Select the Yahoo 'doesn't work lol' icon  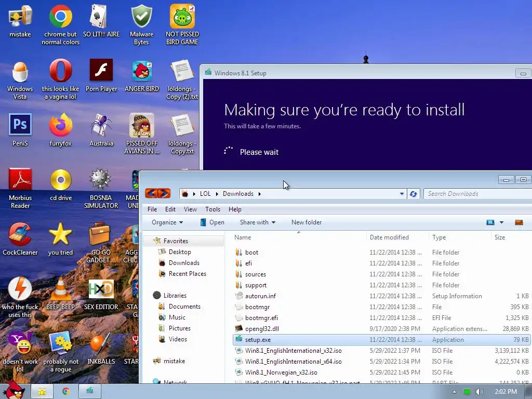[x=20, y=352]
